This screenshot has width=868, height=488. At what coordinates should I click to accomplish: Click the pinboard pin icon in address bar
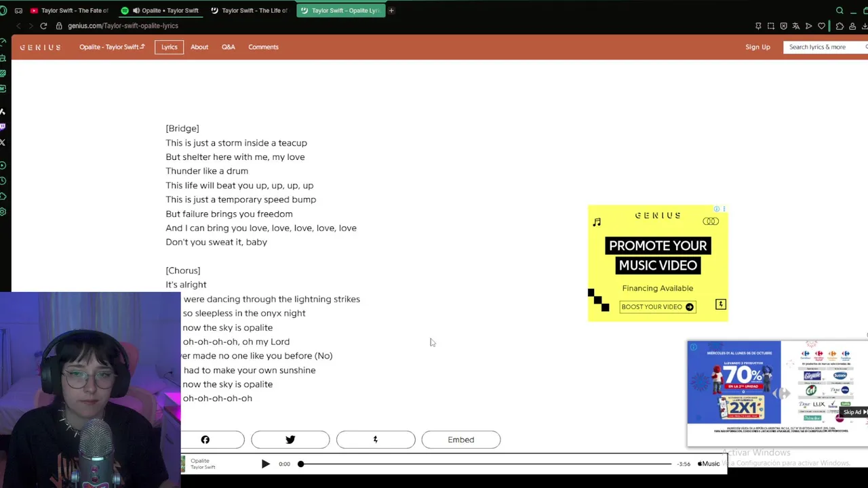758,26
